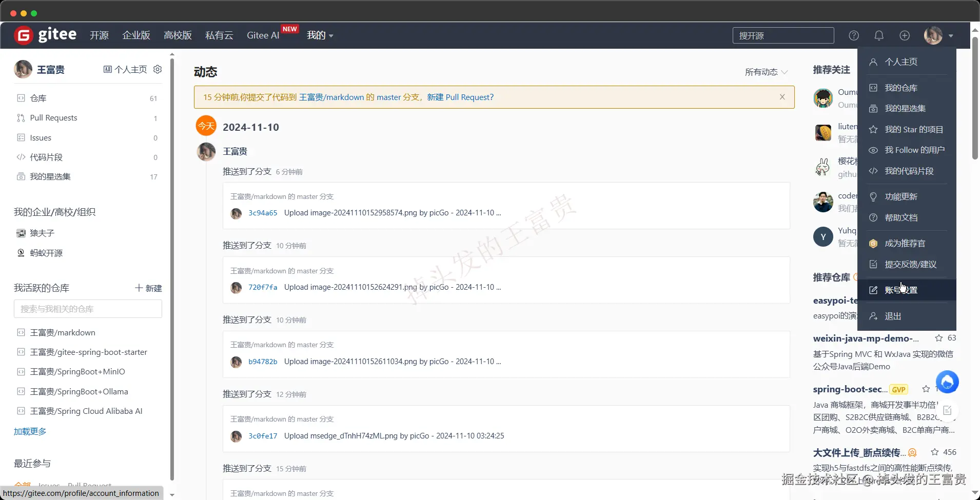Click 加载更多 under active repositories

coord(30,431)
